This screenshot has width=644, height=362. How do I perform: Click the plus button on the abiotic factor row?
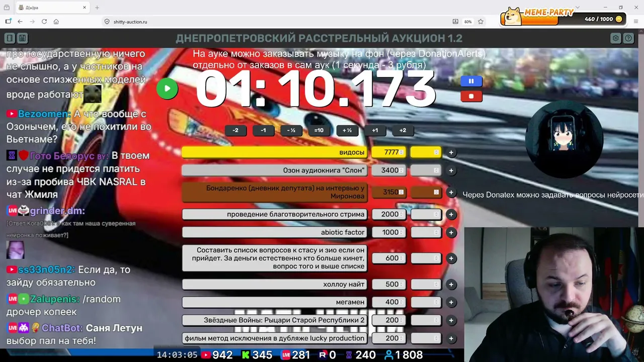click(x=451, y=232)
